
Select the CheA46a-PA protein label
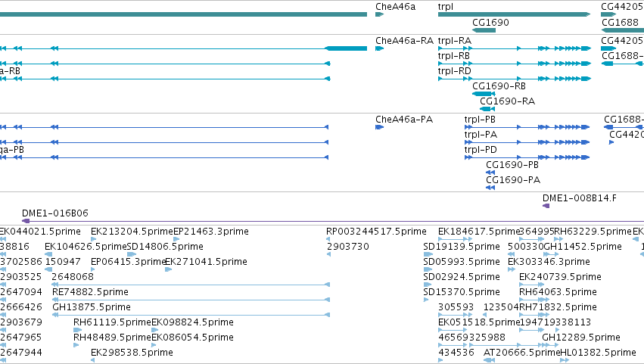coord(404,120)
